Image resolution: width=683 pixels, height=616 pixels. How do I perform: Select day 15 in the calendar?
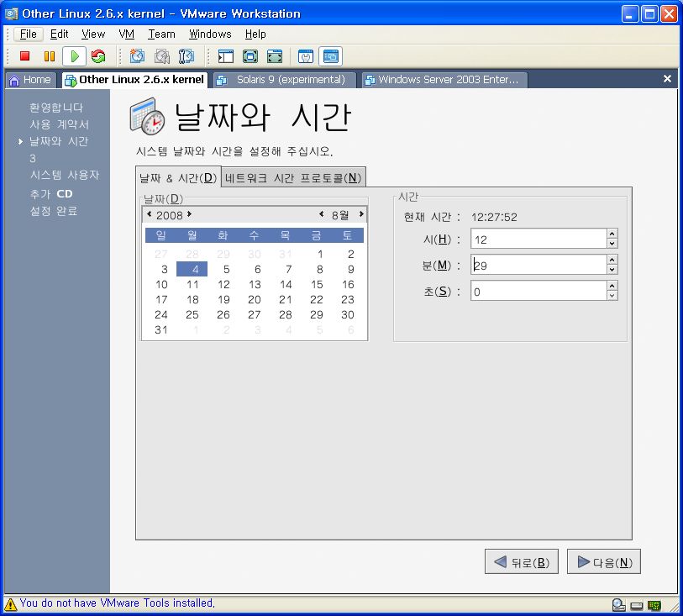317,284
